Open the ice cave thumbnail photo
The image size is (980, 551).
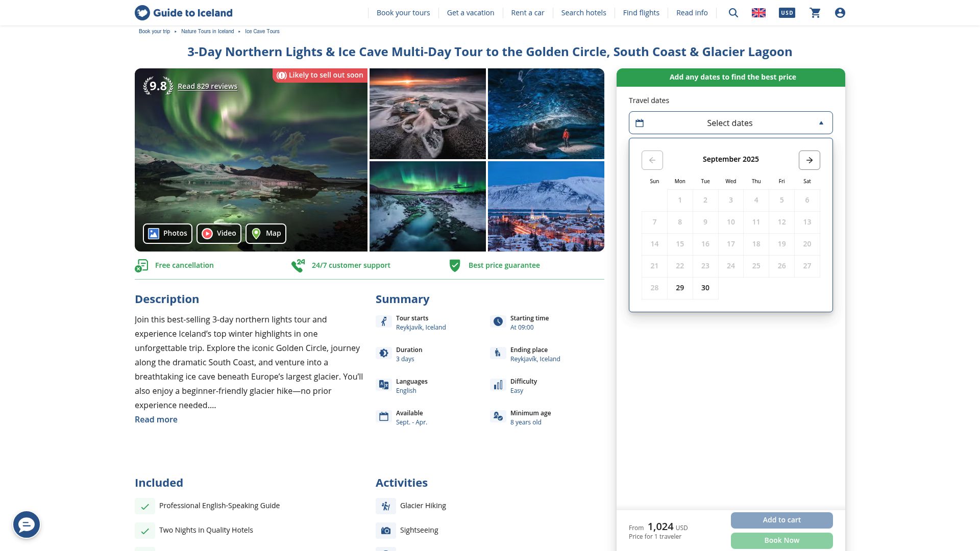coord(546,114)
